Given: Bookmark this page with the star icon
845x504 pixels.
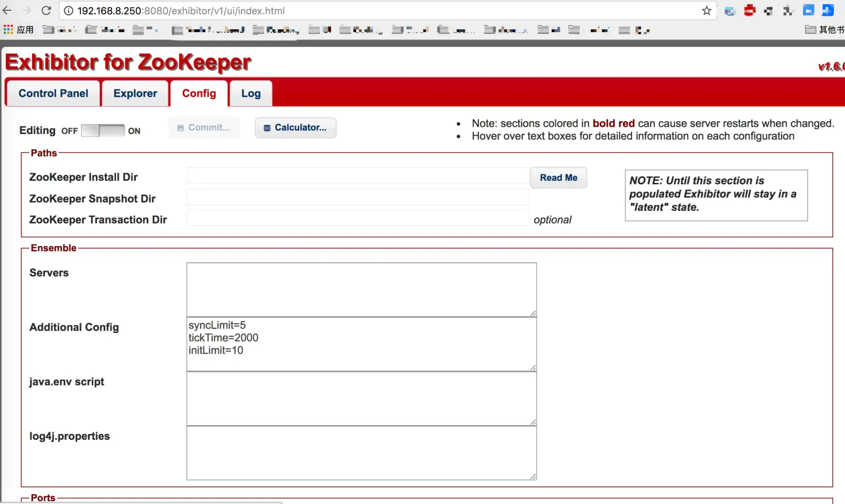Looking at the screenshot, I should click(x=706, y=11).
